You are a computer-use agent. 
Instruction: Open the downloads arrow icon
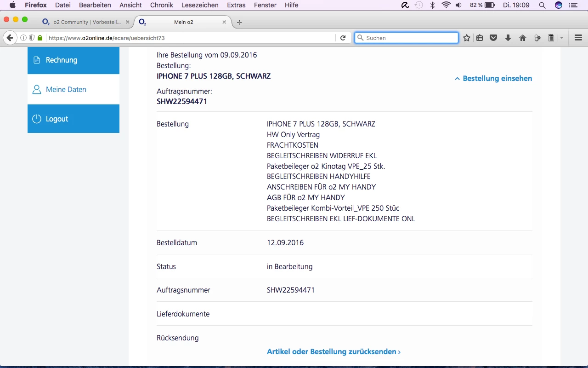[x=508, y=38]
